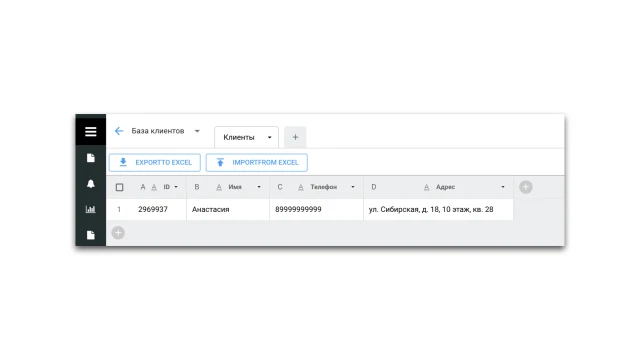The height and width of the screenshot is (360, 640).
Task: Select the address cell ул. Сибирская
Action: click(438, 209)
